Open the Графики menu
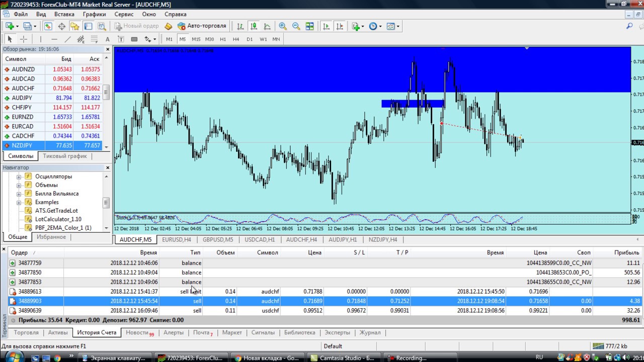The image size is (644, 362). (x=95, y=14)
